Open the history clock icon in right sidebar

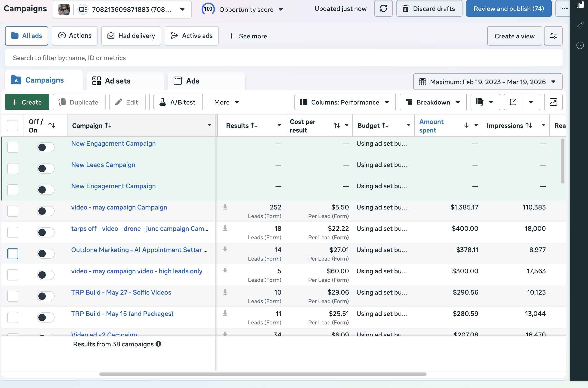[x=580, y=45]
